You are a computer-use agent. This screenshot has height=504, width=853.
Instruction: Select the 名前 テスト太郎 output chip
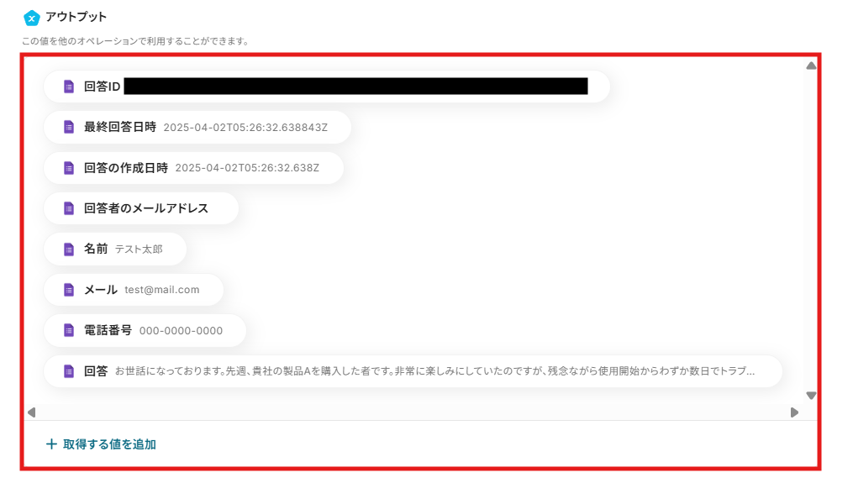[x=115, y=249]
